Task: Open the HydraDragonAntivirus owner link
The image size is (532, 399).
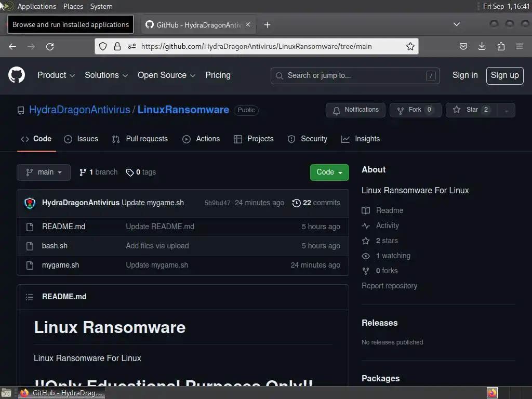Action: coord(79,110)
